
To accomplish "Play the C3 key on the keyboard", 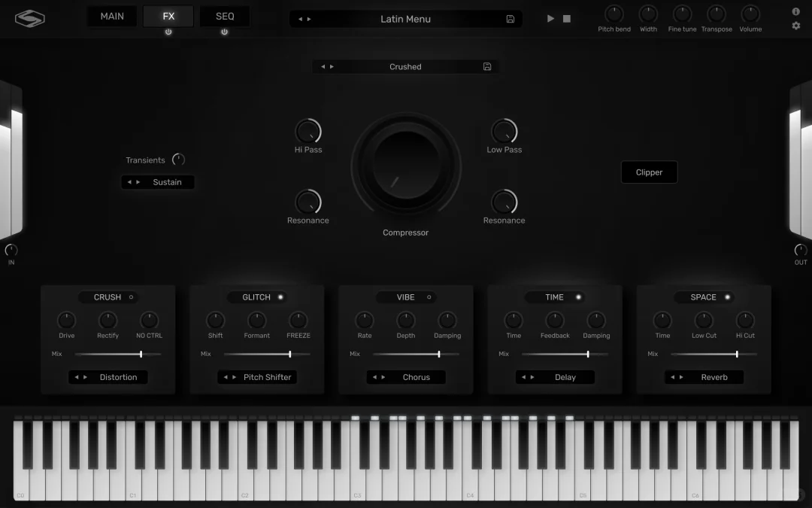I will point(359,485).
